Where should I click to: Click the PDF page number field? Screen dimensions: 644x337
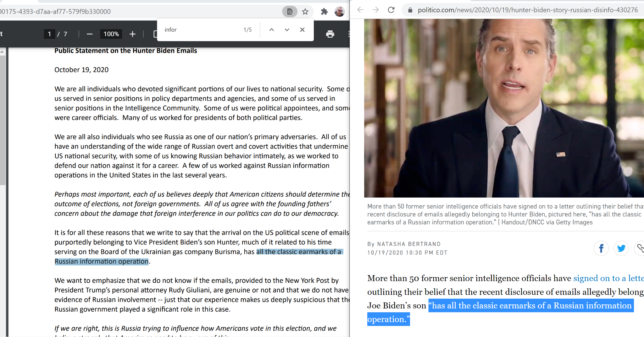[49, 34]
